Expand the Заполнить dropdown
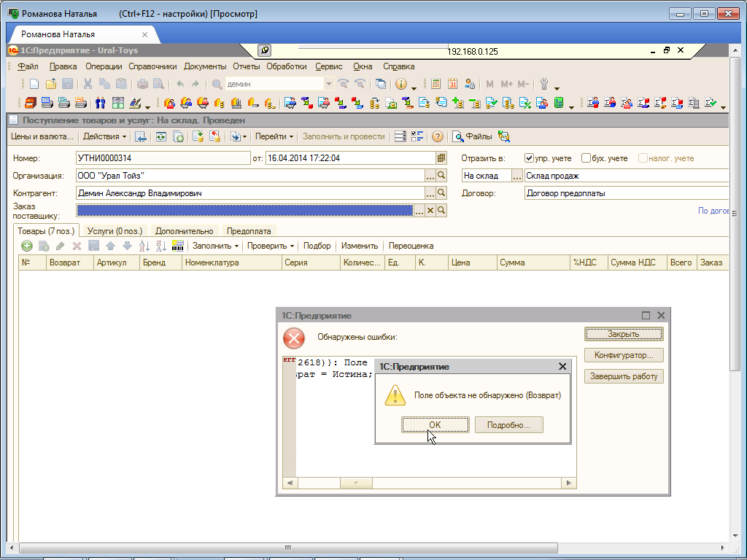The image size is (747, 560). coord(215,246)
